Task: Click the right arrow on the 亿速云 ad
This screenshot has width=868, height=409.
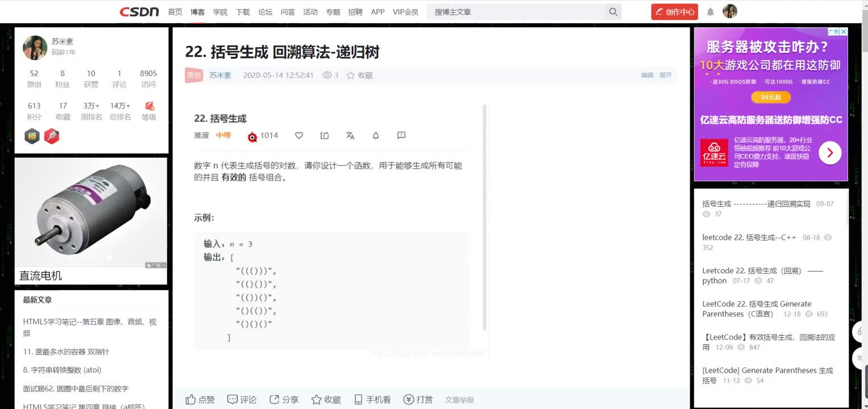Action: (x=829, y=152)
